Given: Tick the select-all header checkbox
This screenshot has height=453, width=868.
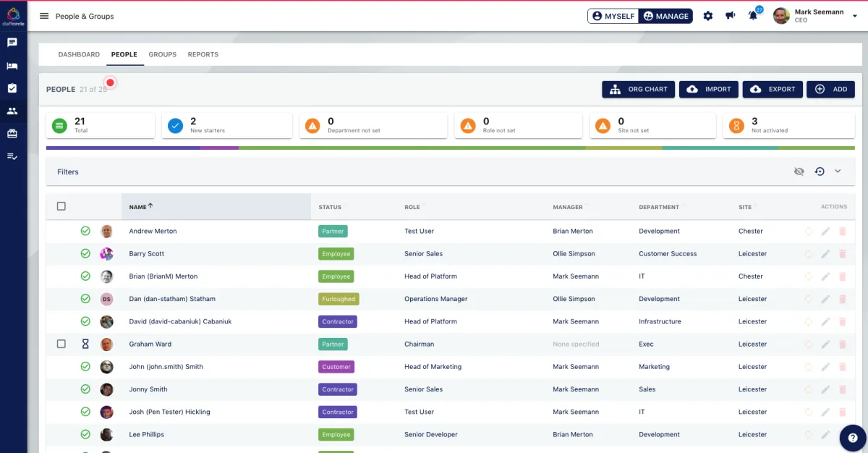Looking at the screenshot, I should click(x=61, y=206).
